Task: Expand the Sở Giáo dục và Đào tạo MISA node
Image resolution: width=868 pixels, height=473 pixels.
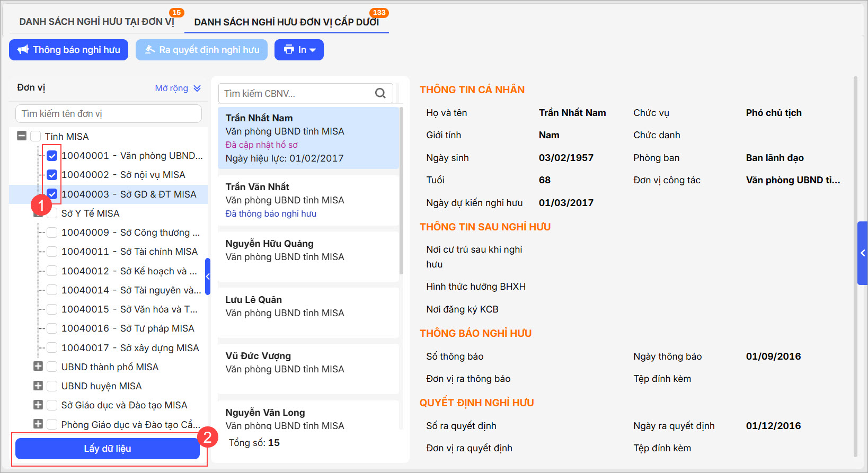Action: [38, 405]
